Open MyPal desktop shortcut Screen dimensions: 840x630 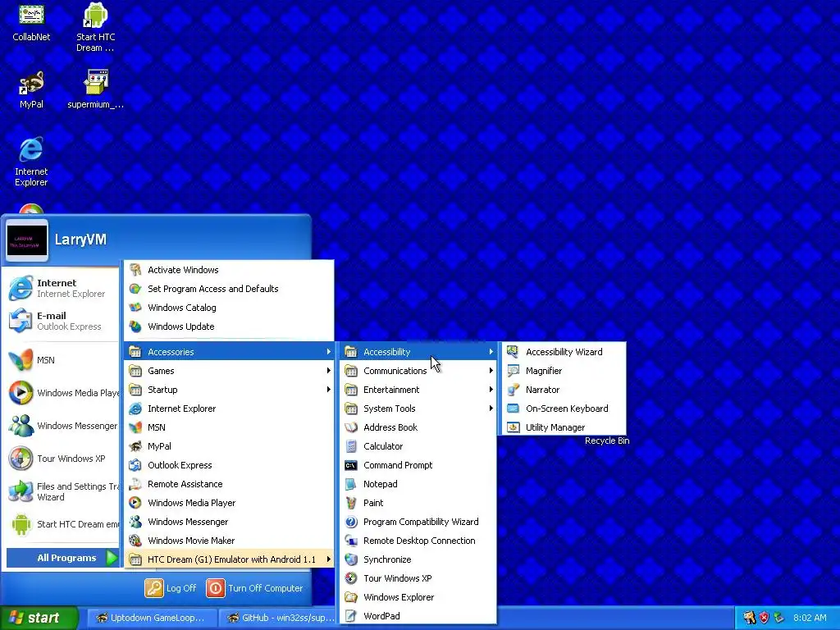[31, 89]
